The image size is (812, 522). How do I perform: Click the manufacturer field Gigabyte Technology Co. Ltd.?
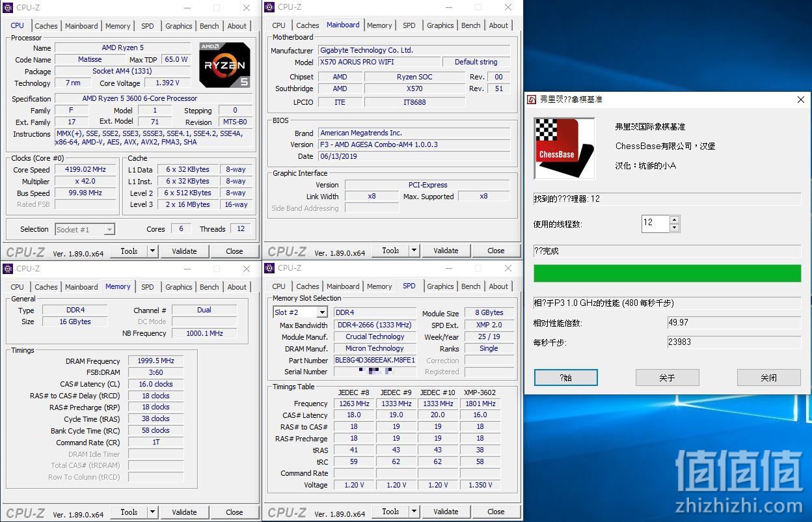(414, 50)
